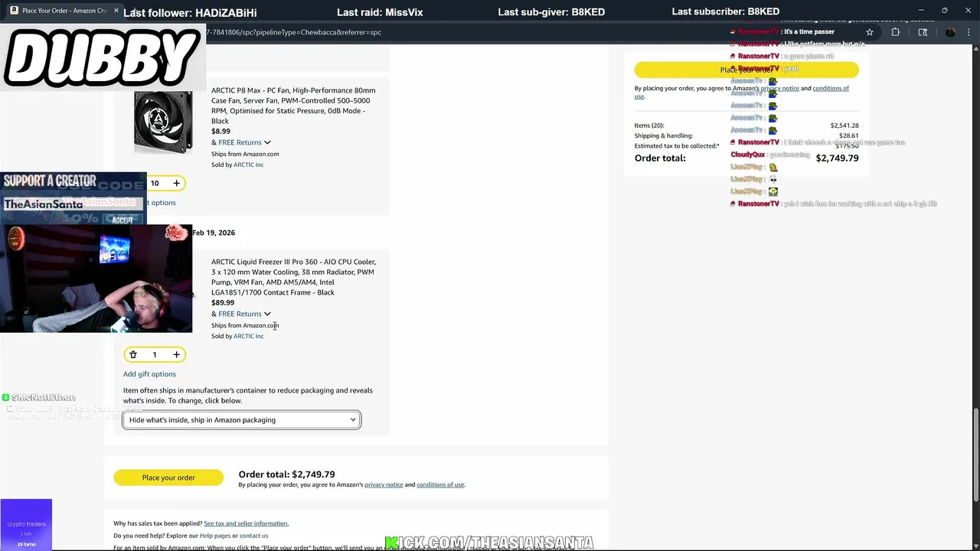Click the page vertical scrollbar thumb
The height and width of the screenshot is (551, 980).
click(975, 455)
